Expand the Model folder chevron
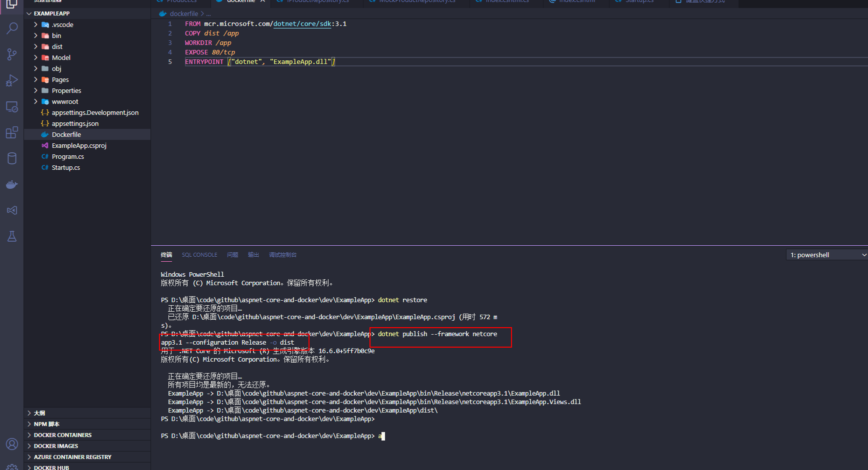This screenshot has width=868, height=470. point(35,57)
